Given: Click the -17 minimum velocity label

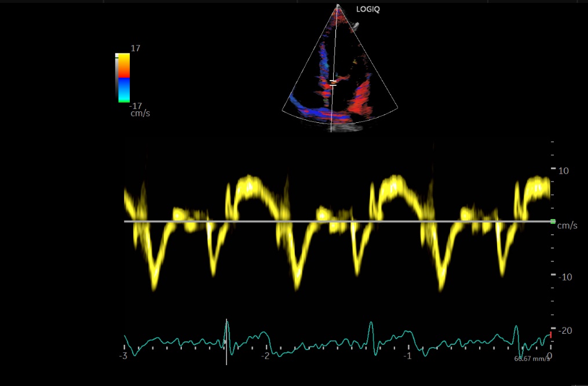Looking at the screenshot, I should (135, 105).
